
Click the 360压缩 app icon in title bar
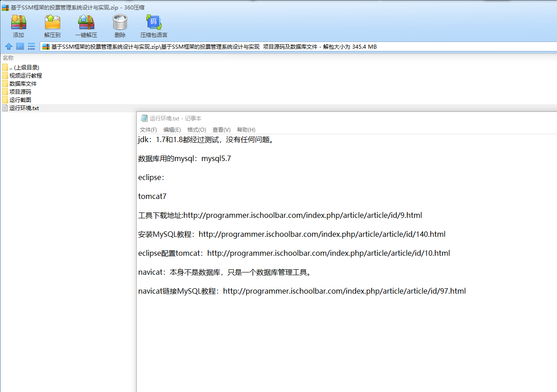click(5, 7)
